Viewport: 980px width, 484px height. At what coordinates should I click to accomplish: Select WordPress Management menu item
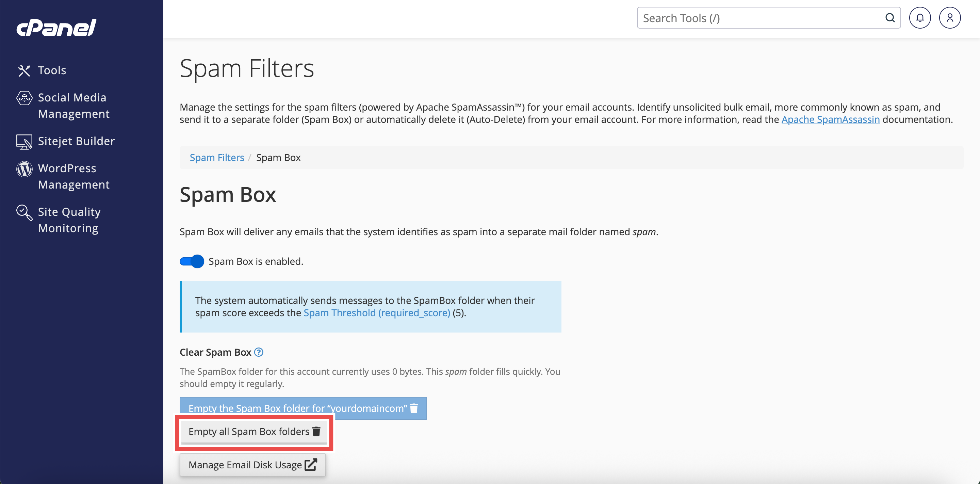click(74, 176)
